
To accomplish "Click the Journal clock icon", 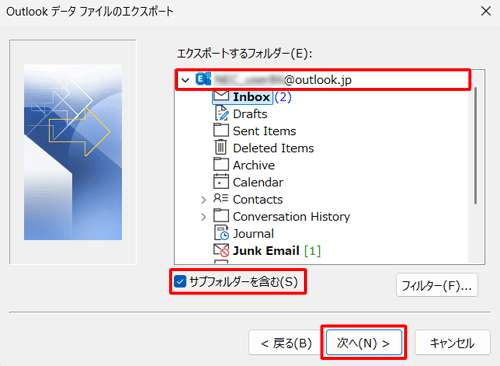I will (x=221, y=233).
